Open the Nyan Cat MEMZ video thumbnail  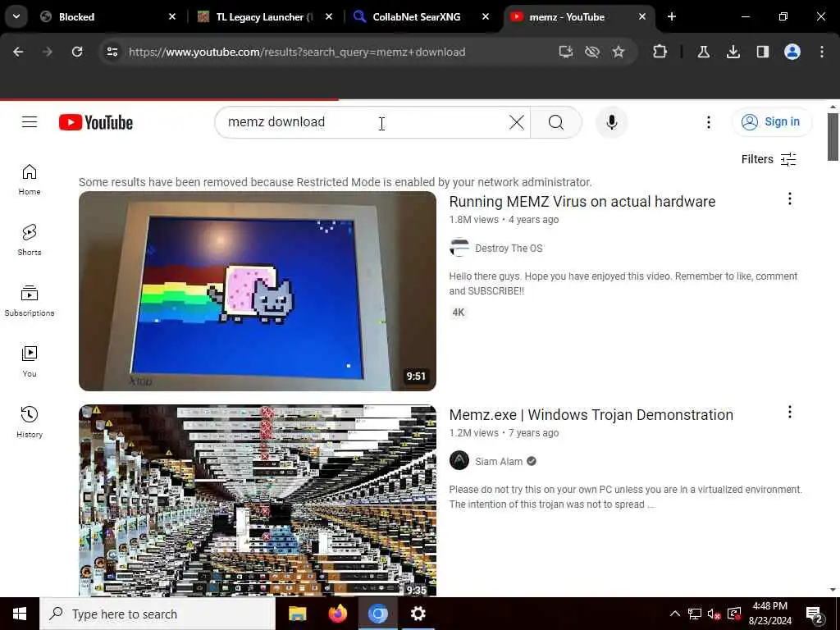pyautogui.click(x=257, y=291)
